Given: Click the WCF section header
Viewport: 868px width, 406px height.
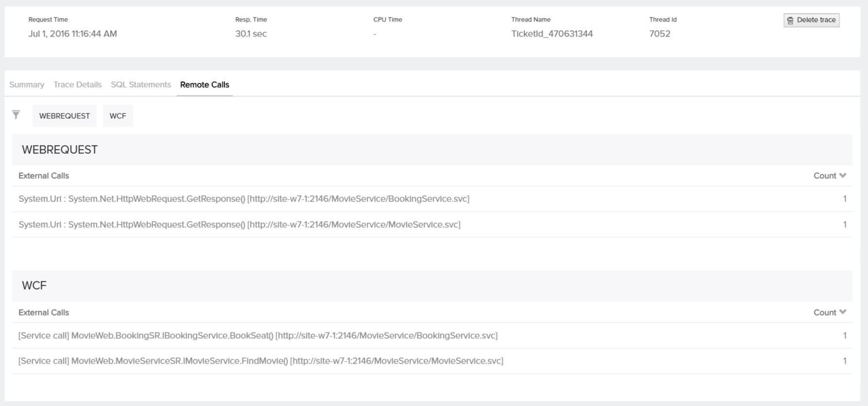Looking at the screenshot, I should [34, 286].
